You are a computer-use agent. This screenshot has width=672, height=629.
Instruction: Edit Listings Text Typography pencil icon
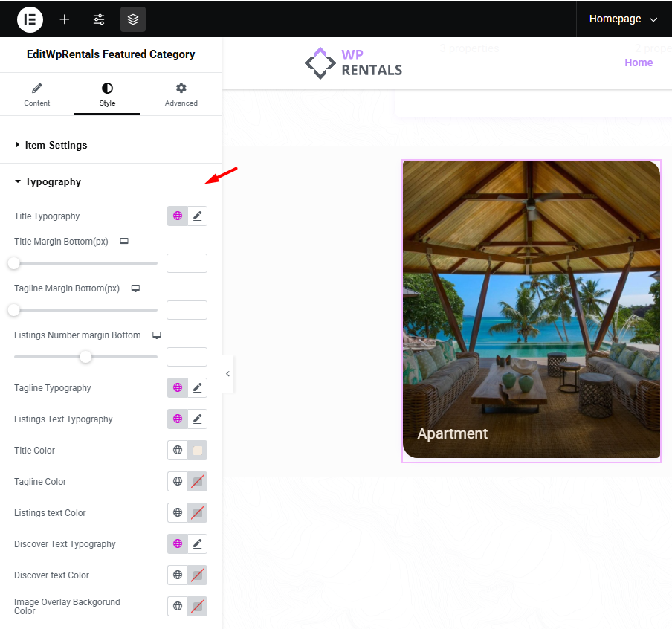click(197, 419)
